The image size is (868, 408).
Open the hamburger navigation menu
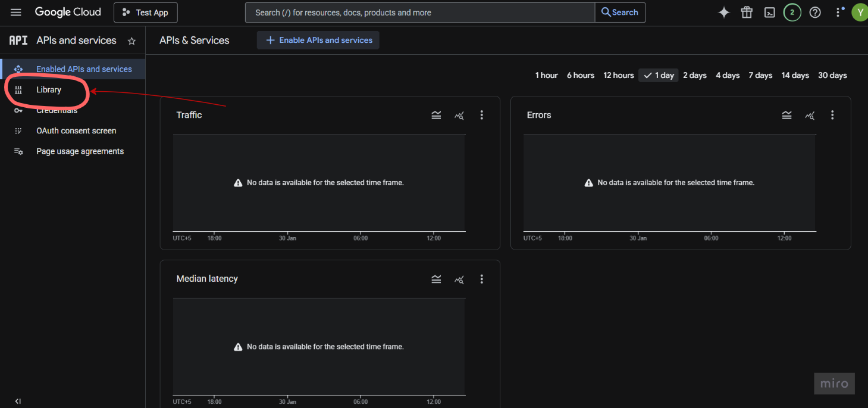(16, 13)
